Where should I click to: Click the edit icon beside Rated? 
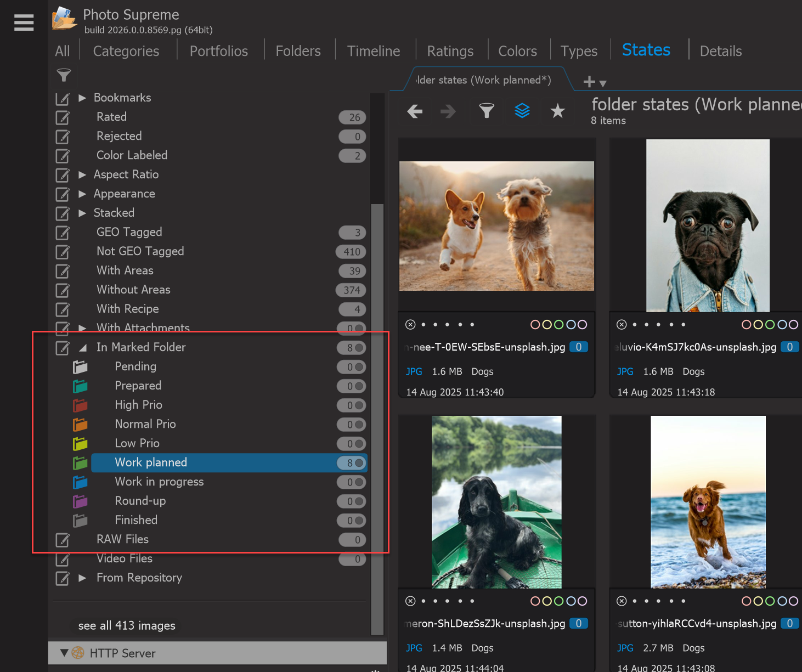tap(63, 117)
